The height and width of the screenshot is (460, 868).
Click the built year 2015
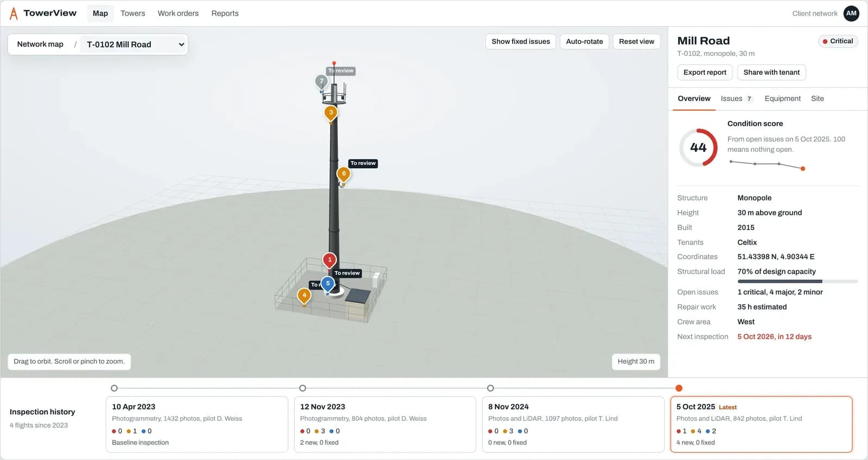point(746,228)
